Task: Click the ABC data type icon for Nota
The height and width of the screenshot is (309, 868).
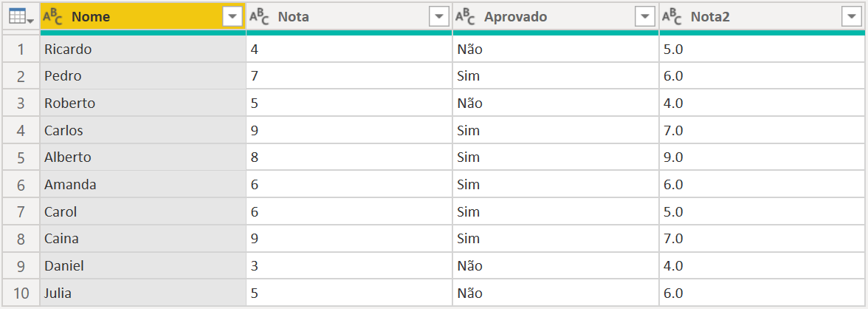Action: click(x=258, y=17)
